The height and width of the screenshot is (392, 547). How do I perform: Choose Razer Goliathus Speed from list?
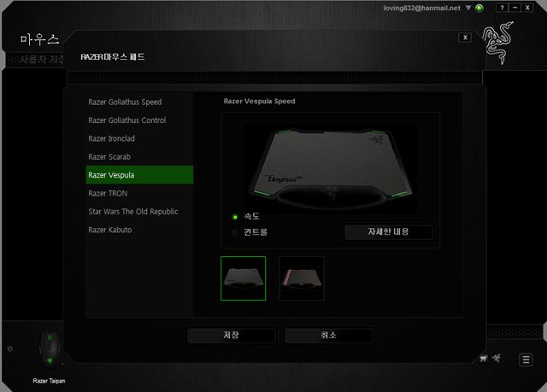125,102
